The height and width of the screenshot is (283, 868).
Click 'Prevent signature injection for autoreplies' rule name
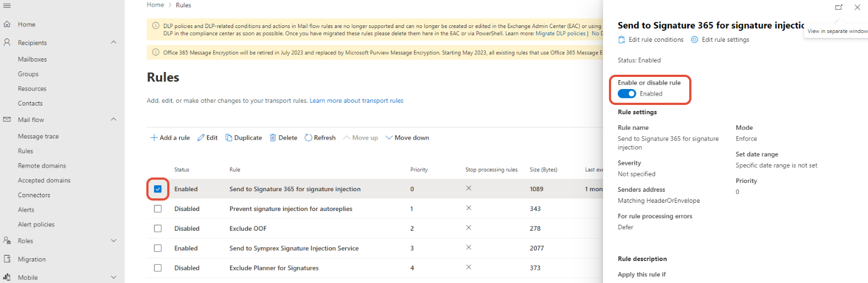click(x=291, y=209)
